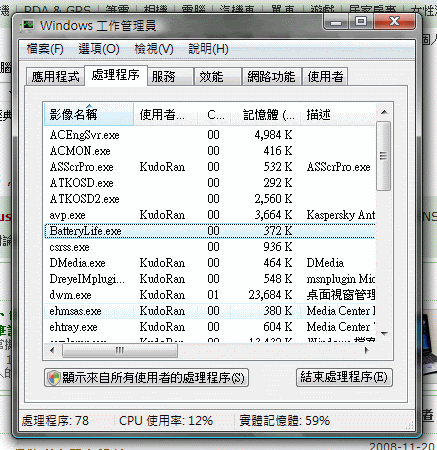
Task: Click the 23,684 K memory value
Action: (x=270, y=295)
